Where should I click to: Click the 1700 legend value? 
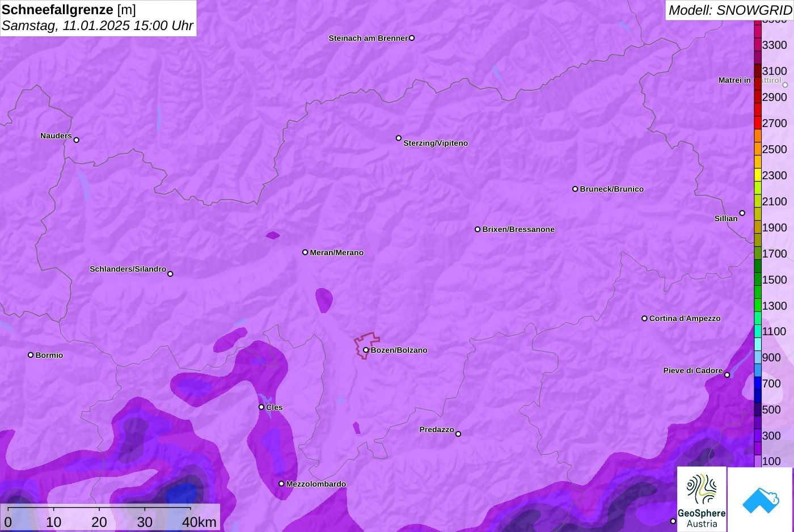(x=775, y=254)
